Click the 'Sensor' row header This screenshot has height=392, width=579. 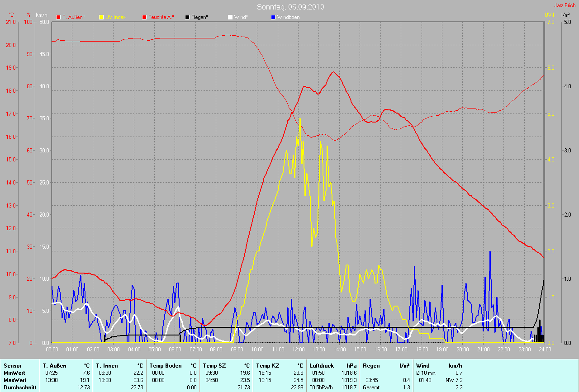[12, 366]
